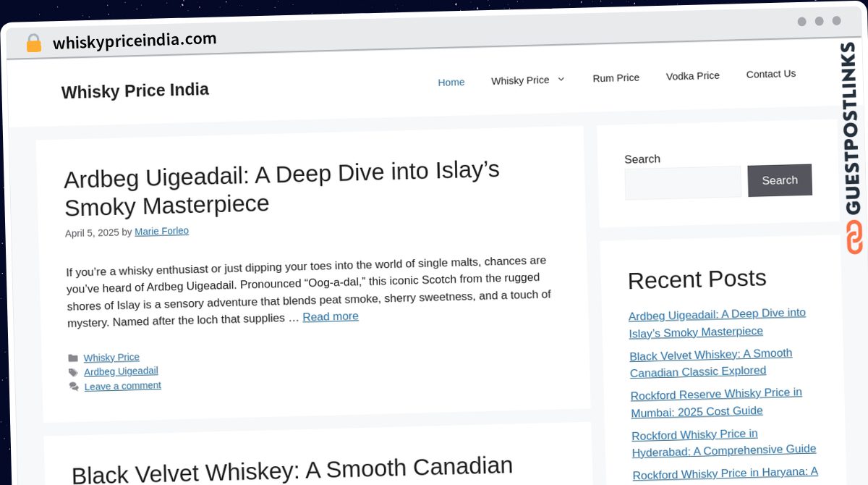Click the tag icon beside Ardbeg Uigeadail
868x485 pixels.
click(74, 373)
